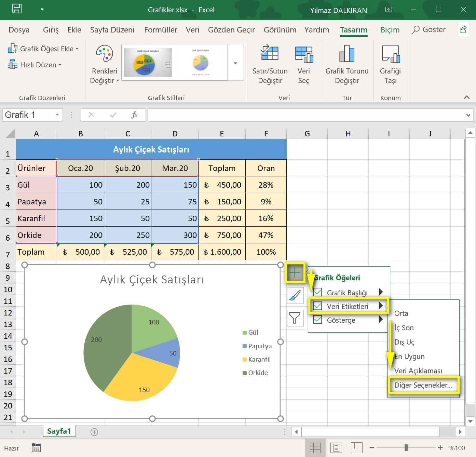Screen dimensions: 476x457
Task: Select the Sayfa1 sheet tab
Action: click(59, 431)
